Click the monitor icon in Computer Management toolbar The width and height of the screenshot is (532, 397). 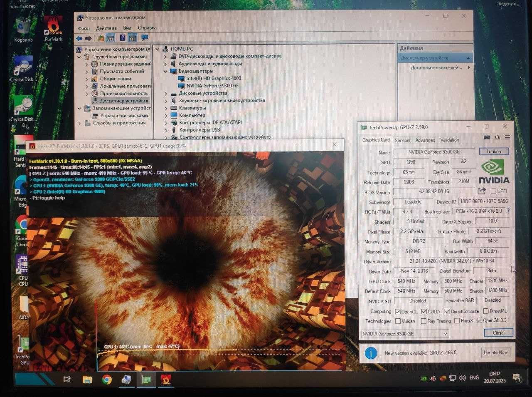tap(145, 38)
